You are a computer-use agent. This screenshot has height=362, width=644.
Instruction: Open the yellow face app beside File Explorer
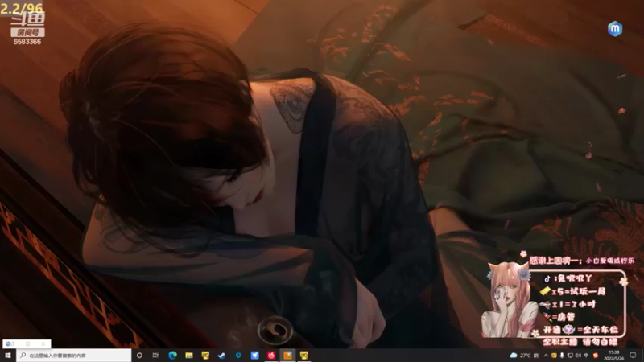(x=205, y=356)
